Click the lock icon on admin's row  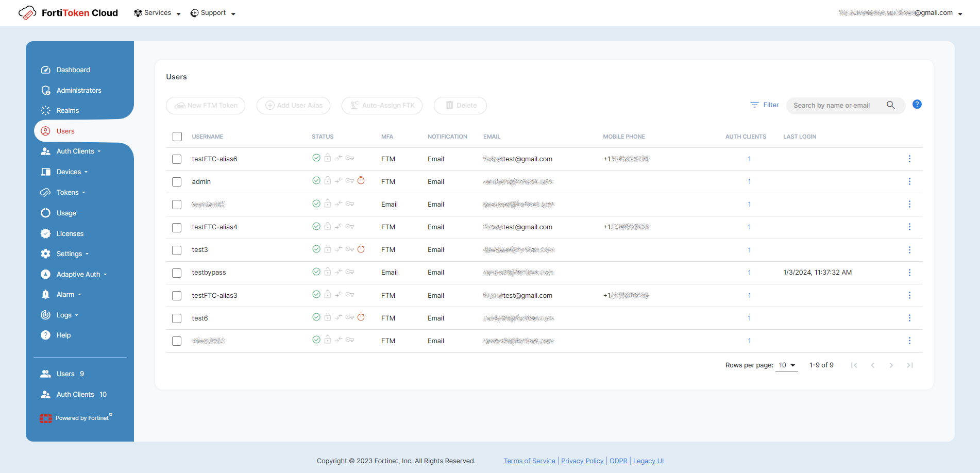click(x=328, y=180)
